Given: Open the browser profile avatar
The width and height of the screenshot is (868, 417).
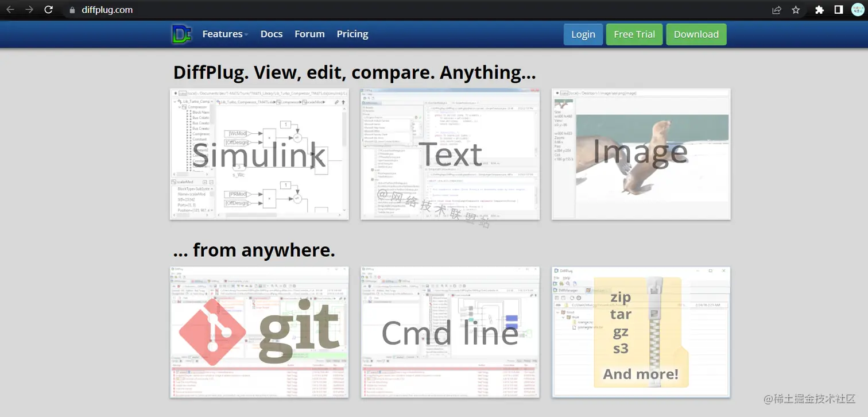Looking at the screenshot, I should (x=858, y=10).
